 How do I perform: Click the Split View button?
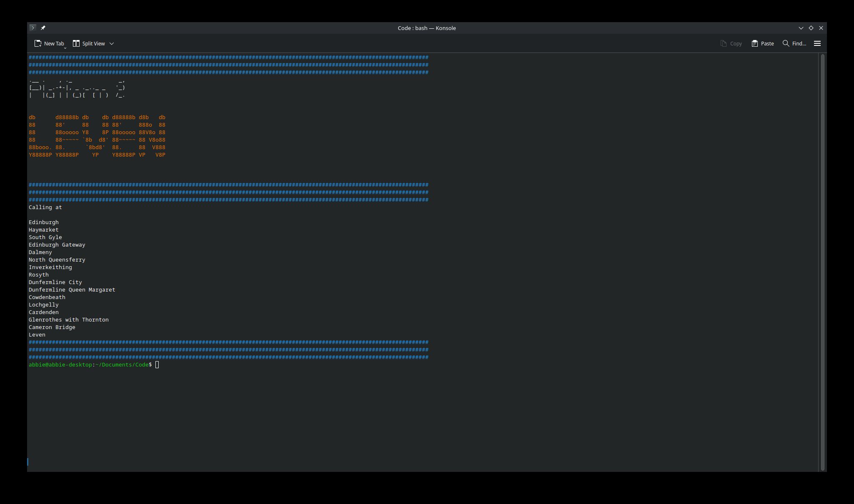[x=89, y=43]
